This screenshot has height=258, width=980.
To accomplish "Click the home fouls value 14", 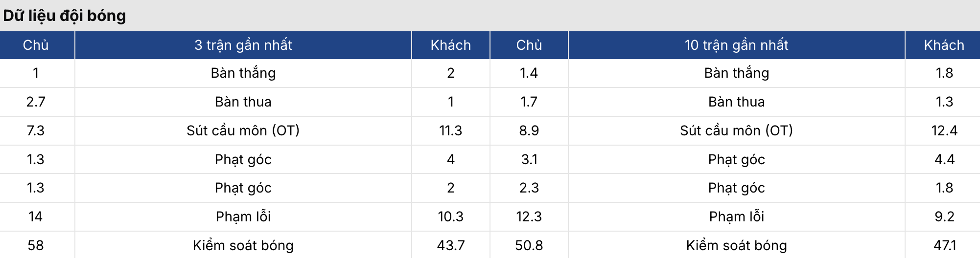I will coord(36,216).
